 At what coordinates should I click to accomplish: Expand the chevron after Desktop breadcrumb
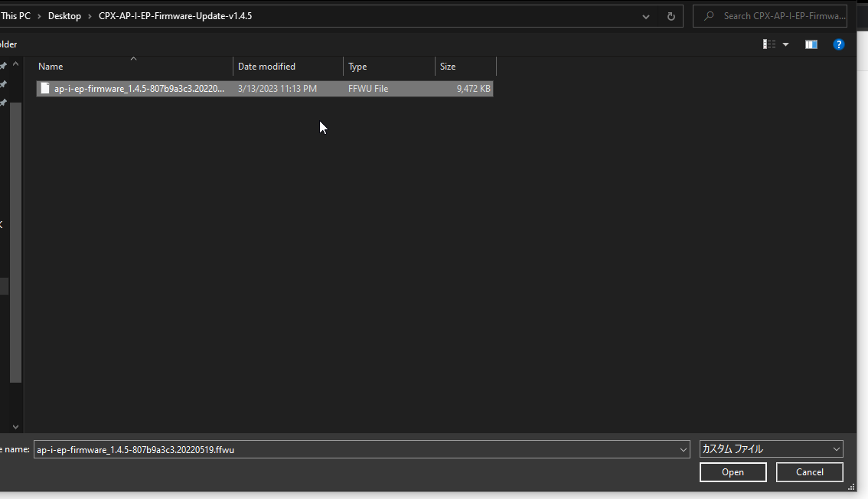(x=90, y=16)
